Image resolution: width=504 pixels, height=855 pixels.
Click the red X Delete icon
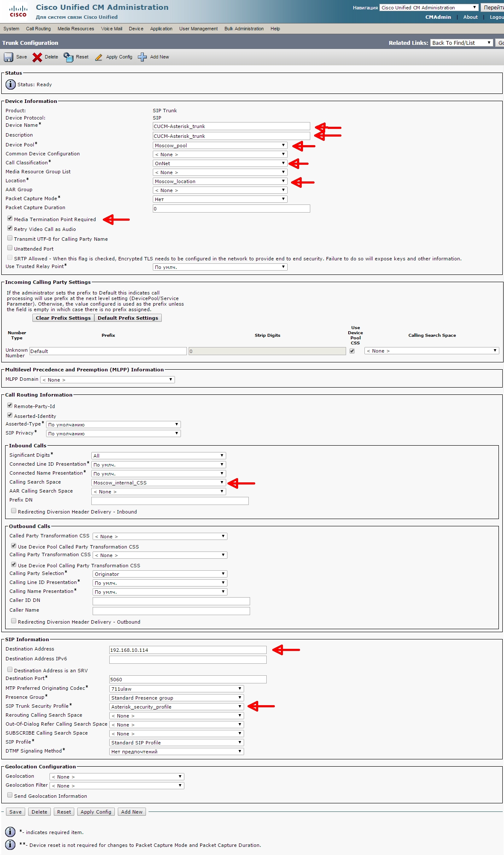coord(37,57)
